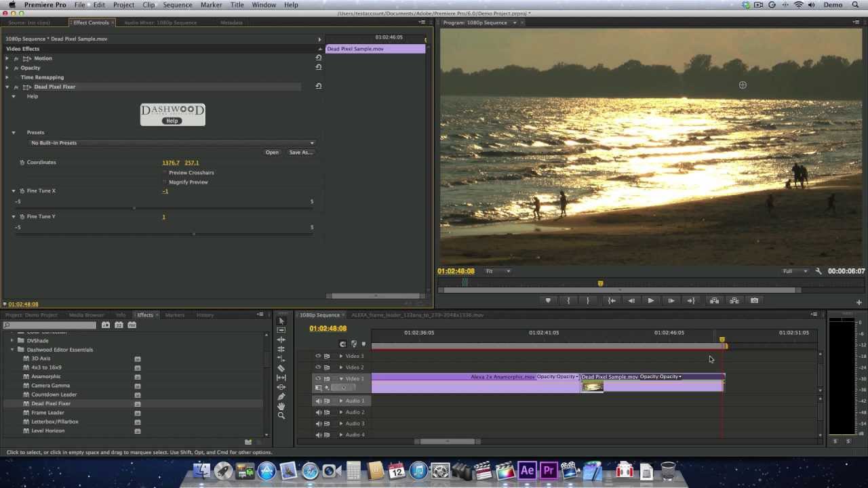Collapse the Dead Pixel Fixer effect
868x488 pixels.
(7, 87)
